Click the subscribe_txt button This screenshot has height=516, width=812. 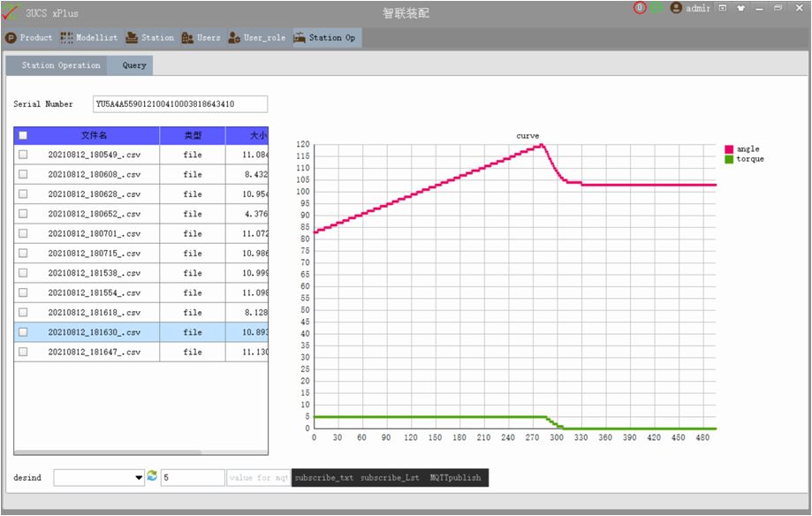click(324, 478)
